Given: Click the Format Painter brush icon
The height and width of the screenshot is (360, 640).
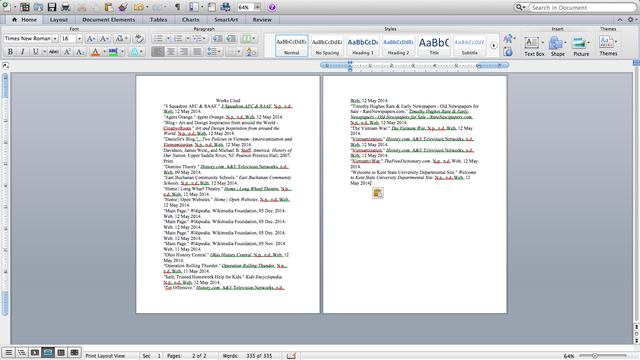Looking at the screenshot, I should (122, 7).
